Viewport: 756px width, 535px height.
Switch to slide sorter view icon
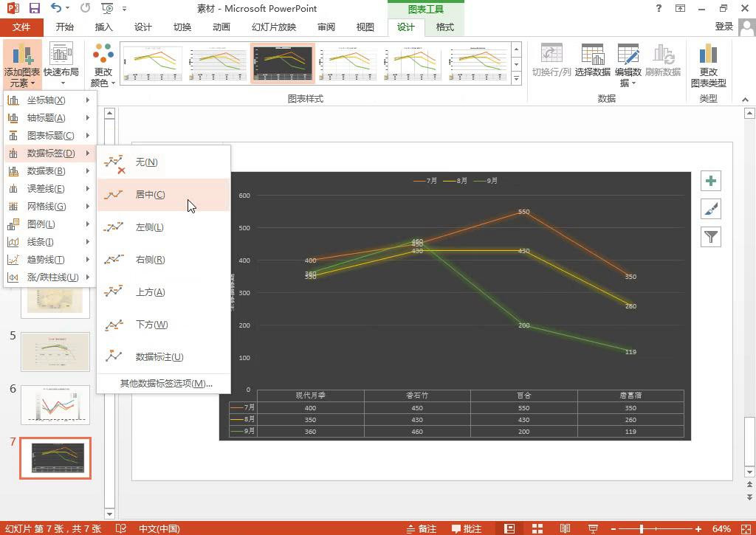537,529
